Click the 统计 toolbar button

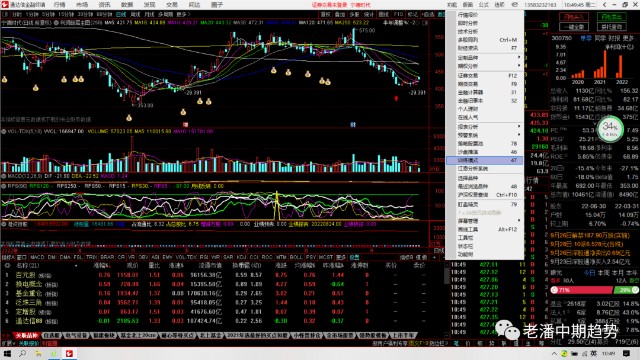(369, 14)
